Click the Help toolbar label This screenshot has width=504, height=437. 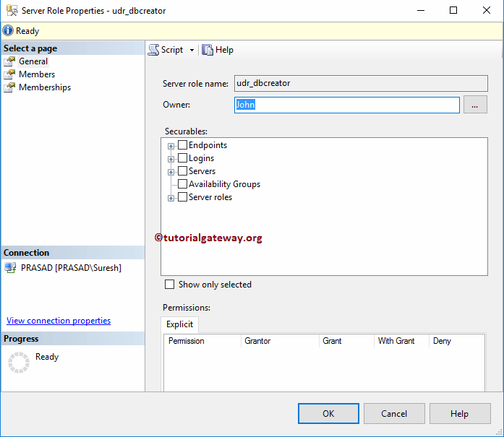coord(224,50)
